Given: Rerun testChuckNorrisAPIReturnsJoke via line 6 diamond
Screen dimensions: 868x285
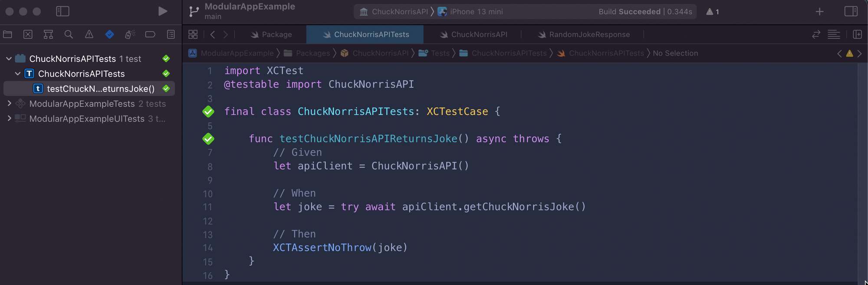Looking at the screenshot, I should (x=208, y=139).
